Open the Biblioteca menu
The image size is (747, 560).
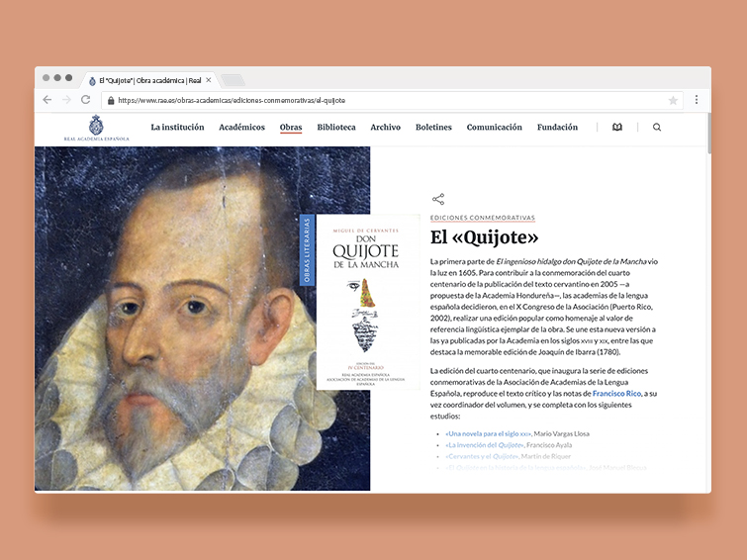coord(335,128)
